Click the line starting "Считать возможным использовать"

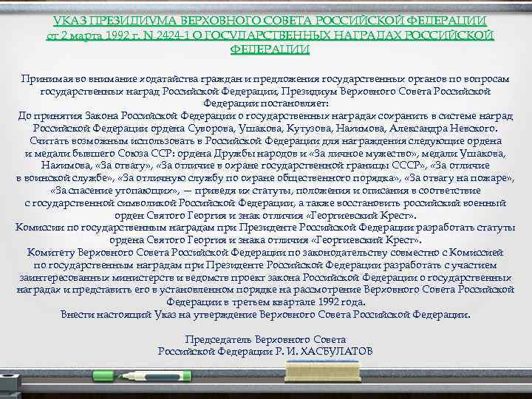coord(265,141)
